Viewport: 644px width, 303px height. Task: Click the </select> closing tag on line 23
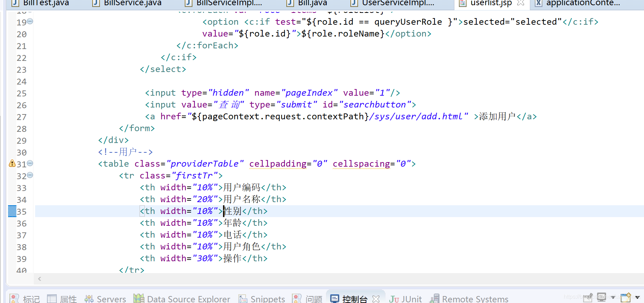(163, 69)
